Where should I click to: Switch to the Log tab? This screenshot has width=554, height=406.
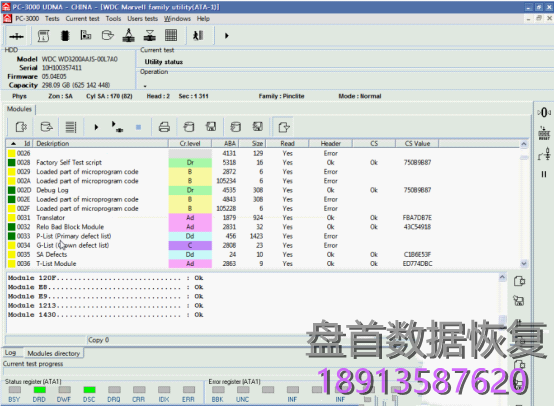pos(10,353)
